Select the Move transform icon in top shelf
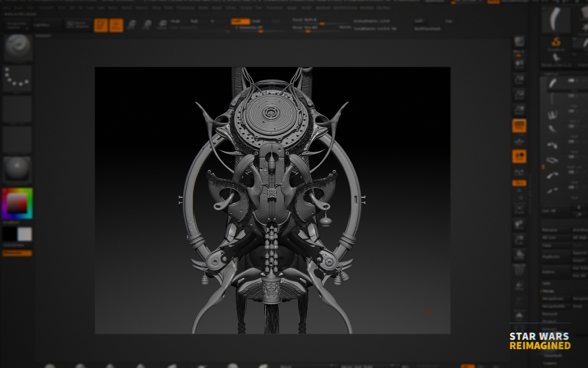Image resolution: width=588 pixels, height=368 pixels. point(132,24)
